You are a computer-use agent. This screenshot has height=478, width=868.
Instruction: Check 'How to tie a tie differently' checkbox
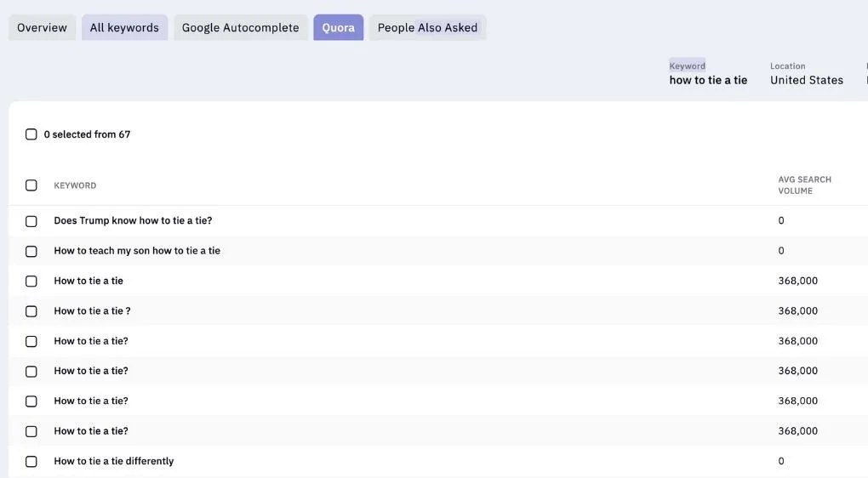[x=31, y=461]
